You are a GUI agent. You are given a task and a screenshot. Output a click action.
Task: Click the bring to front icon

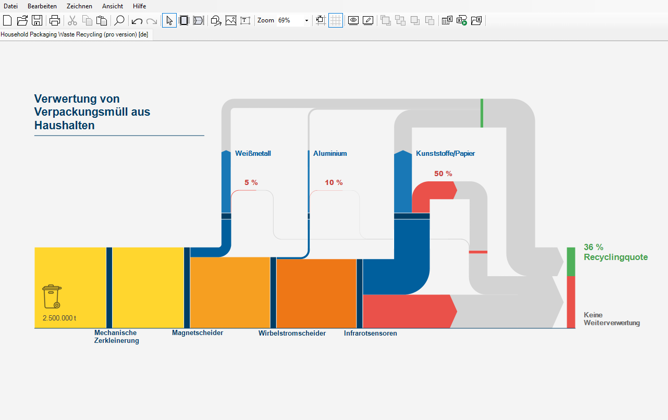tap(386, 20)
